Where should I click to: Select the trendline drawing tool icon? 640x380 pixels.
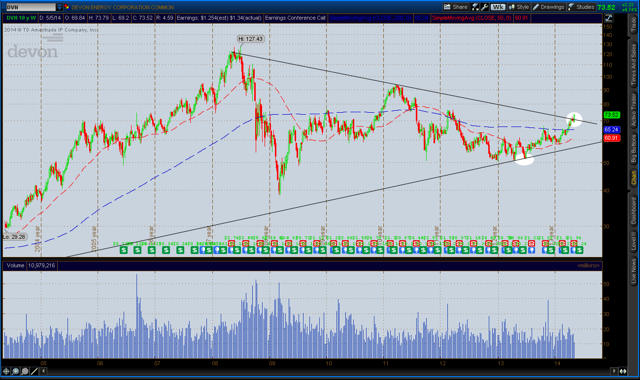point(34,371)
